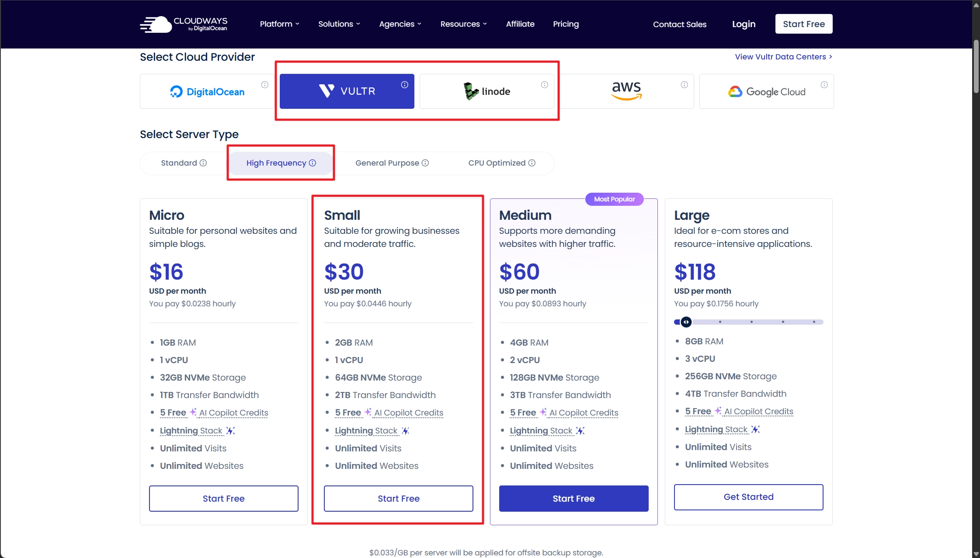Viewport: 980px width, 558px height.
Task: Switch server type to General Purpose
Action: click(x=392, y=163)
